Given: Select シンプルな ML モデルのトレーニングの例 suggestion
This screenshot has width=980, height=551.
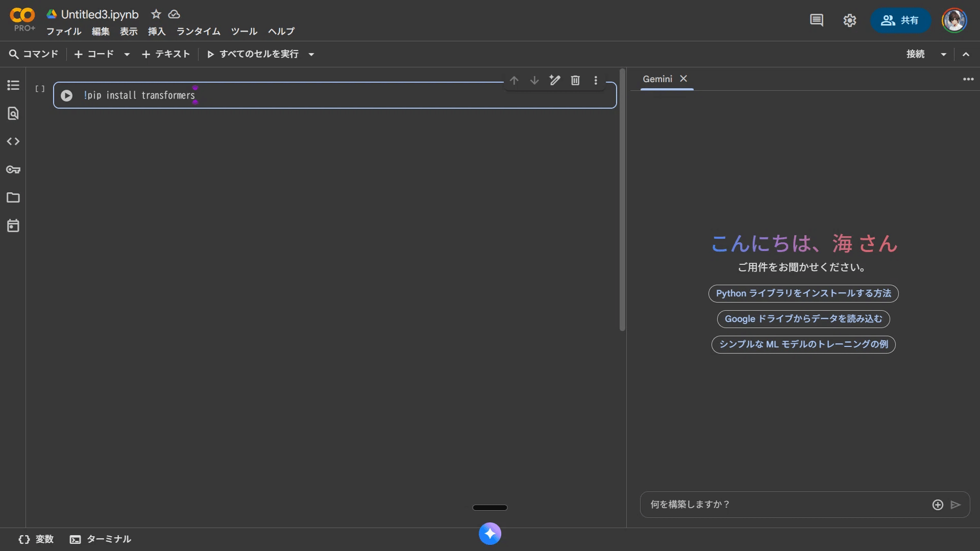Looking at the screenshot, I should click(x=803, y=344).
